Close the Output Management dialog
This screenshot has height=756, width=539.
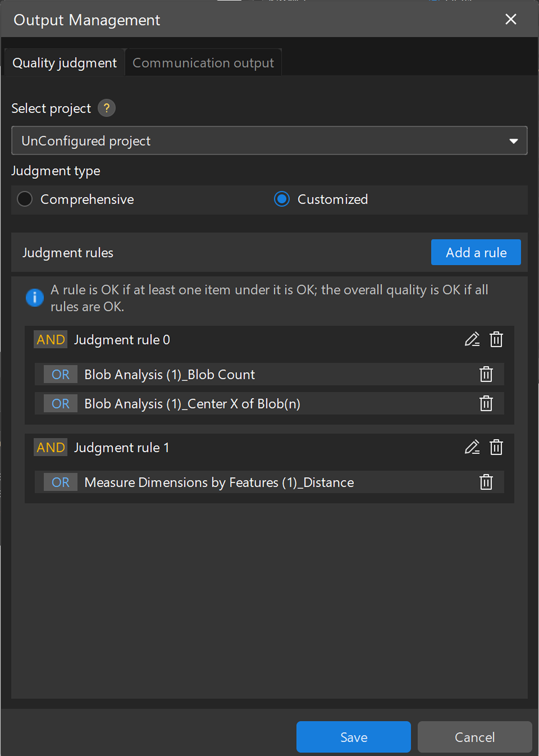coord(510,19)
